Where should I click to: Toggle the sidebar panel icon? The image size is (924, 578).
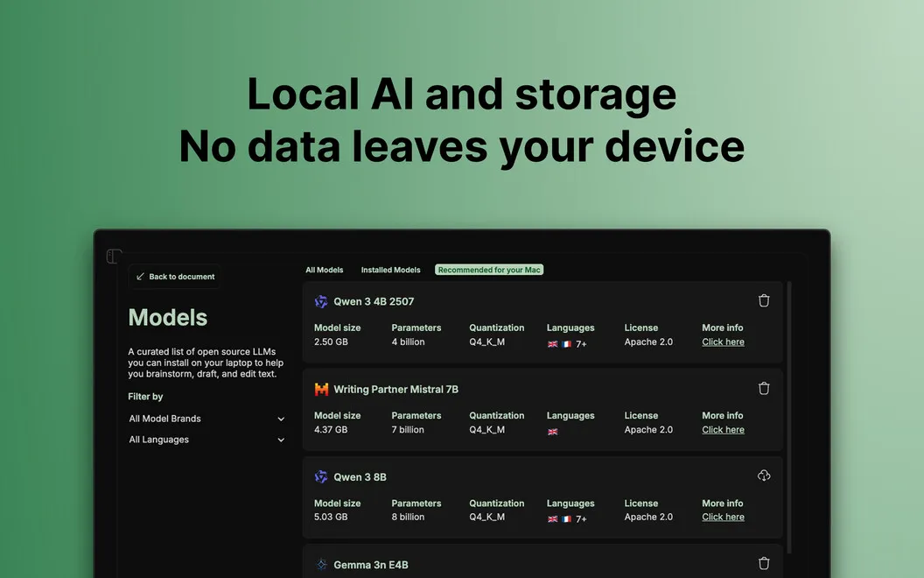click(x=114, y=256)
